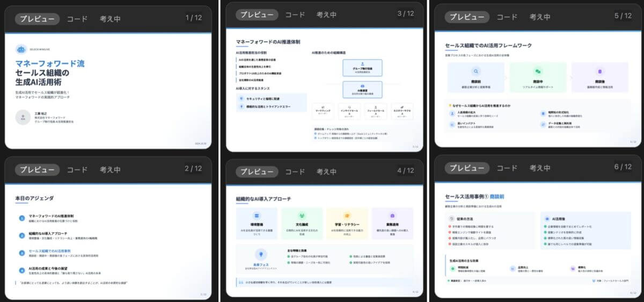Click the フィールドセールス organization box

pyautogui.click(x=376, y=111)
